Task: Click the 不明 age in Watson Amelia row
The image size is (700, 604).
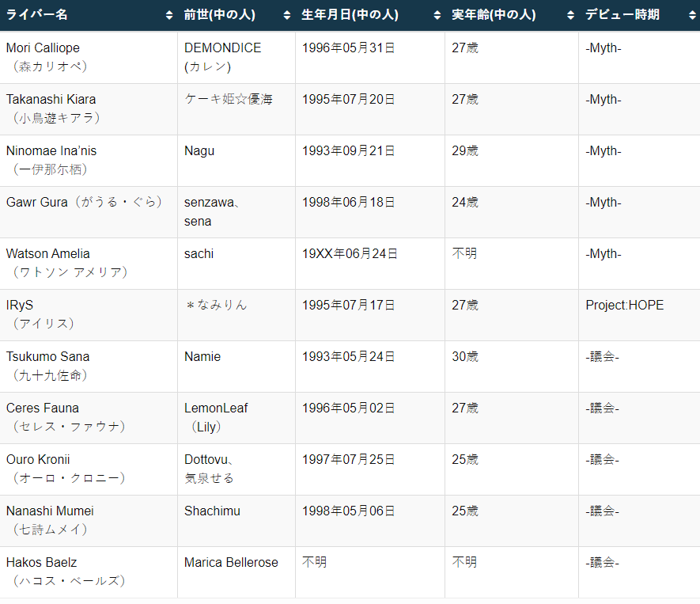Action: pos(464,253)
